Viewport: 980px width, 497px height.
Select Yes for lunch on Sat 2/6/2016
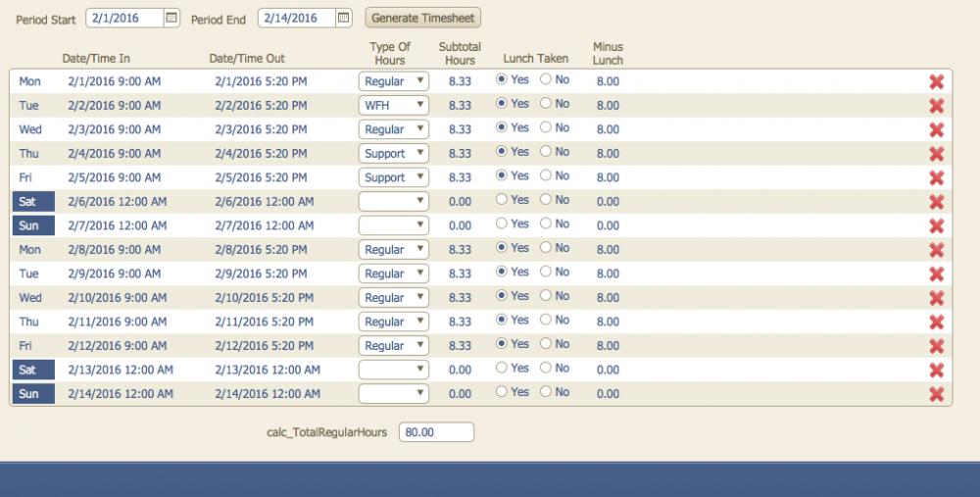pyautogui.click(x=503, y=200)
